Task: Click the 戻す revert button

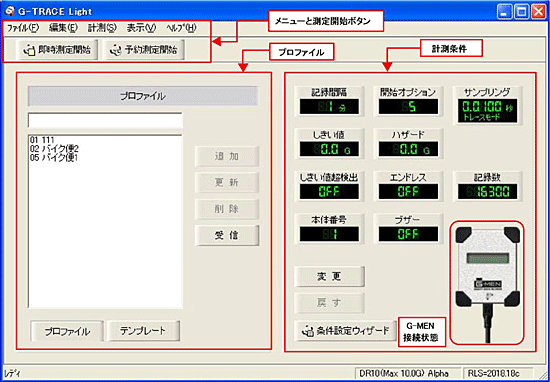Action: 329,303
